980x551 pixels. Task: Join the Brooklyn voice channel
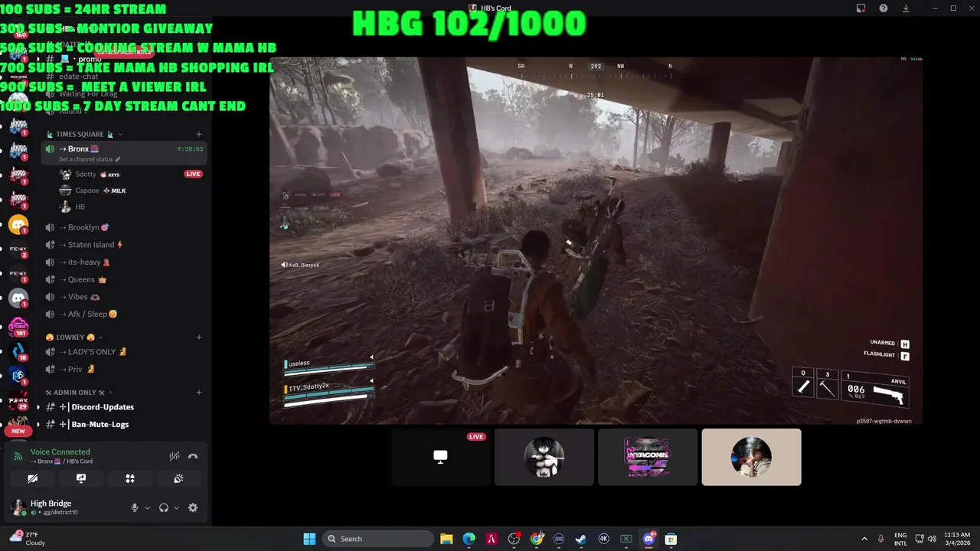point(122,227)
